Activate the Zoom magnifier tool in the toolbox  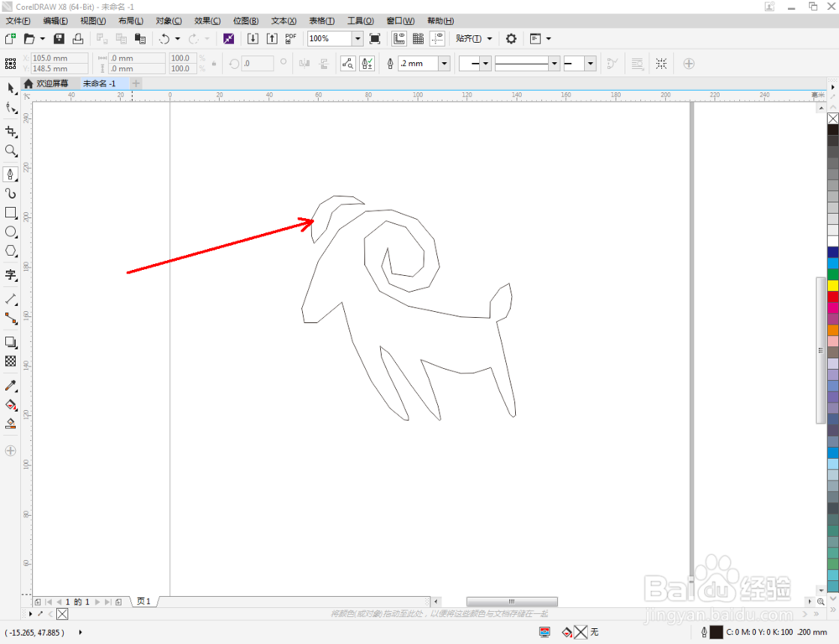(11, 150)
